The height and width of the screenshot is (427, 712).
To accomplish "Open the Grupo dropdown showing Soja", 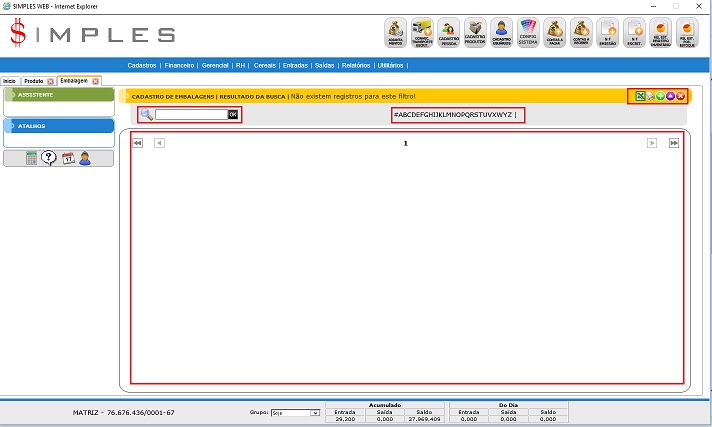I will [295, 412].
